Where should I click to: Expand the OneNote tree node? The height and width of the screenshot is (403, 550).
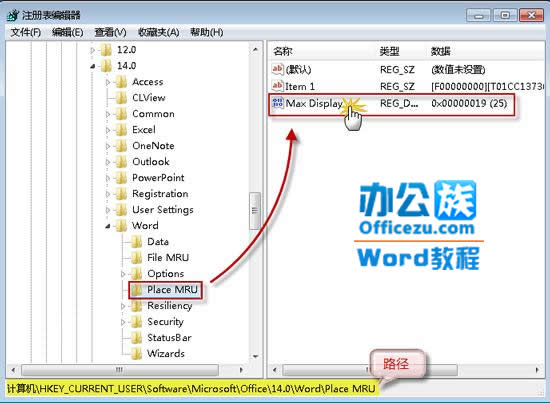click(x=108, y=146)
